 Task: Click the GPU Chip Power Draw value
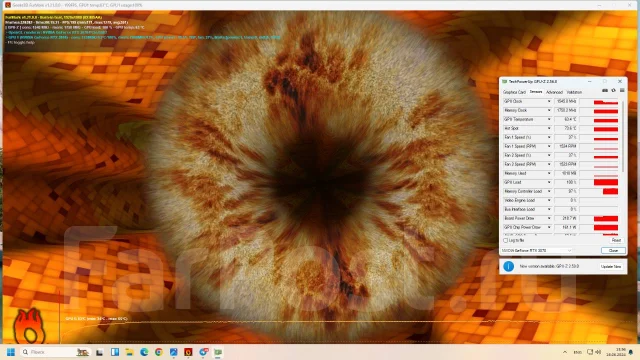pyautogui.click(x=566, y=227)
